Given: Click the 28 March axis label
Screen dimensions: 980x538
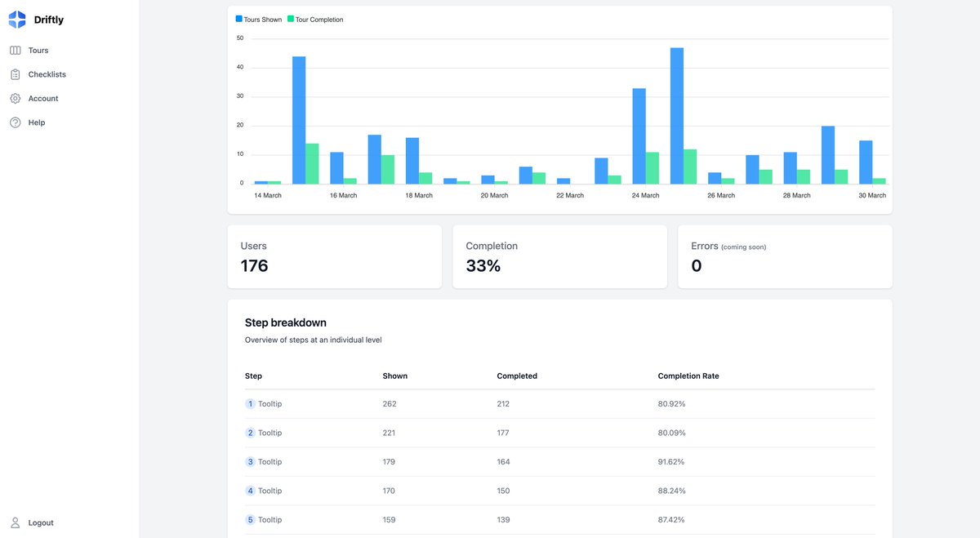Looking at the screenshot, I should [797, 196].
